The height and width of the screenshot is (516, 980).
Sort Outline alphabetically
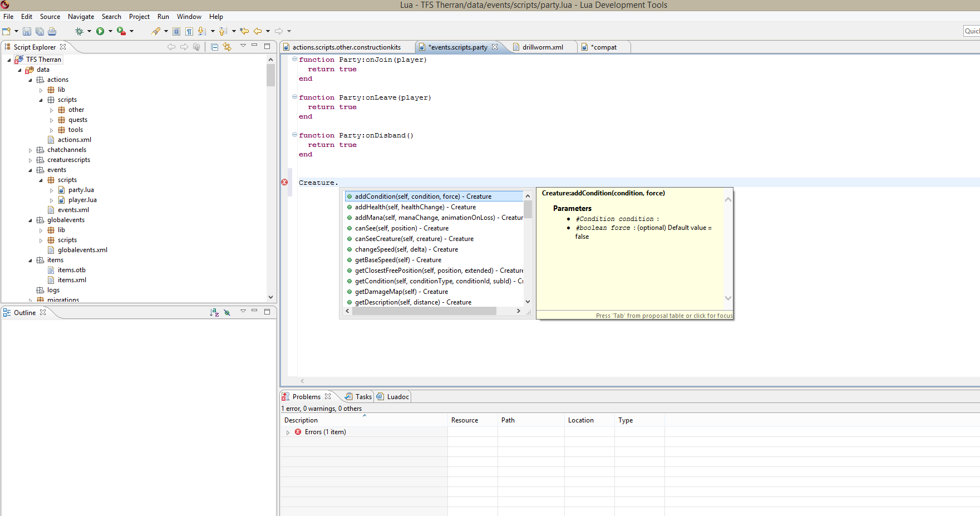point(214,313)
